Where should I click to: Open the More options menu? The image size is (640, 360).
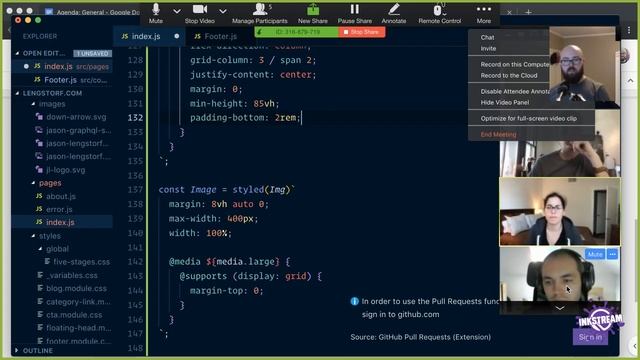484,13
